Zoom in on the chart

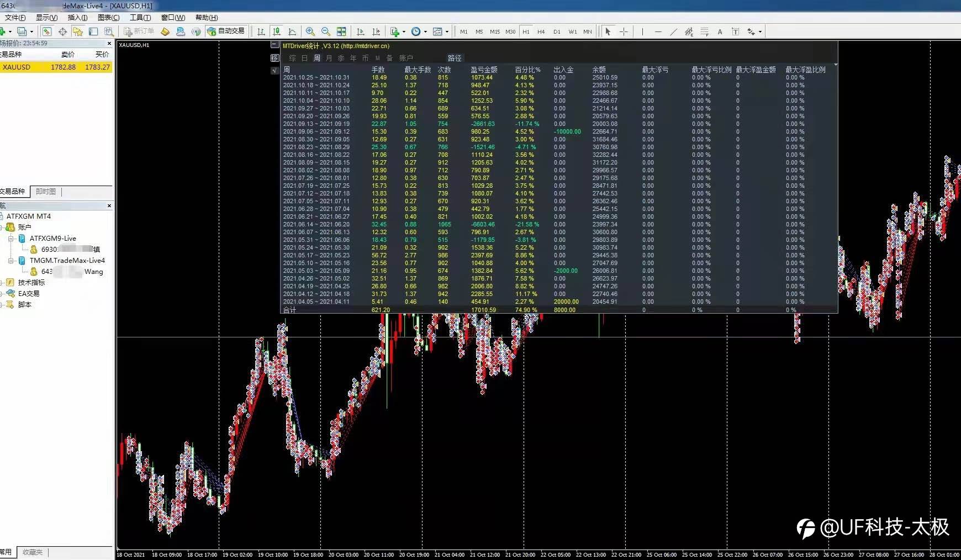pyautogui.click(x=310, y=31)
